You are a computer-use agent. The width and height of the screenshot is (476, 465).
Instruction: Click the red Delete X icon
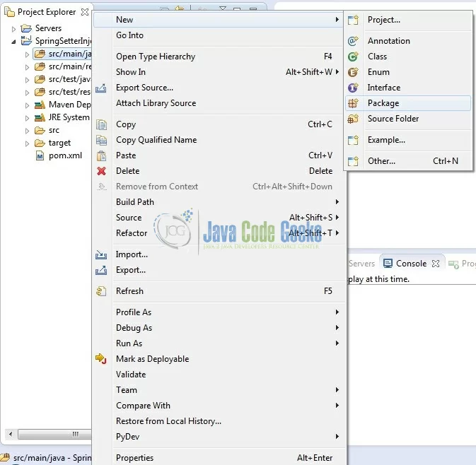[101, 172]
